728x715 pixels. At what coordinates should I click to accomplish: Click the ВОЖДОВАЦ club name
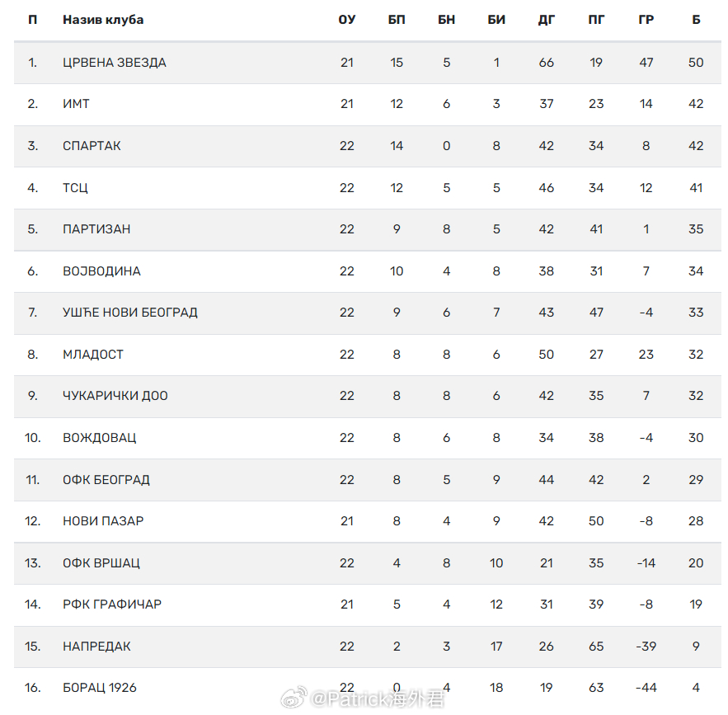pyautogui.click(x=100, y=438)
